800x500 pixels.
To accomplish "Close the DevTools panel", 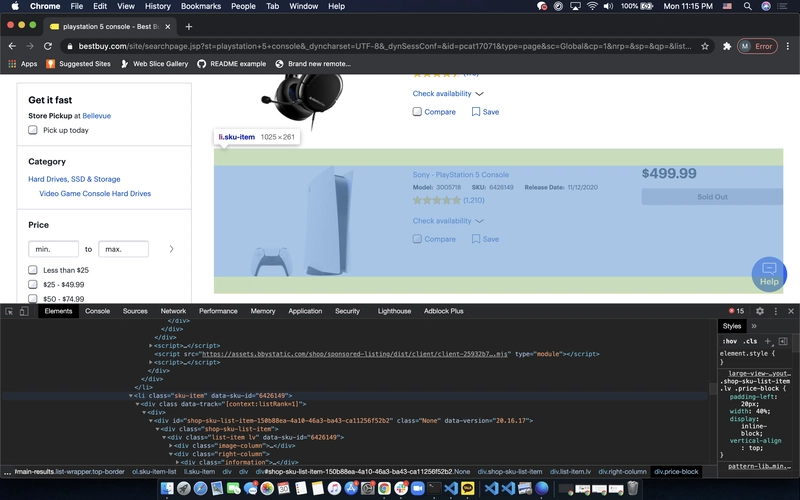I will [791, 311].
